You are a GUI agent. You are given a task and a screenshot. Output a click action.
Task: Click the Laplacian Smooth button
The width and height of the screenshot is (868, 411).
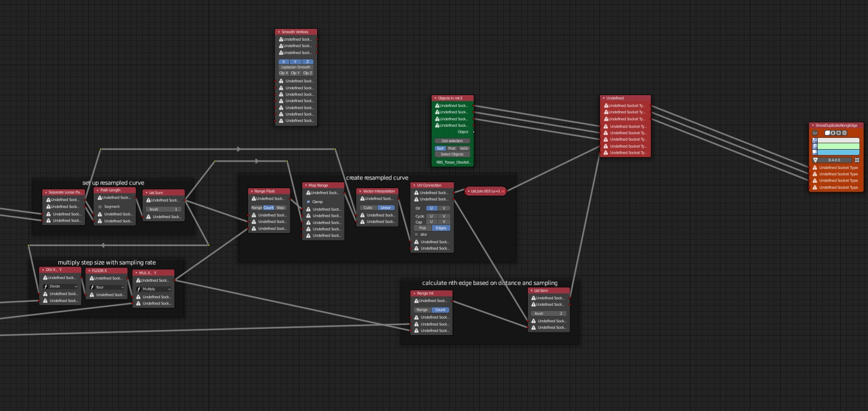[296, 67]
